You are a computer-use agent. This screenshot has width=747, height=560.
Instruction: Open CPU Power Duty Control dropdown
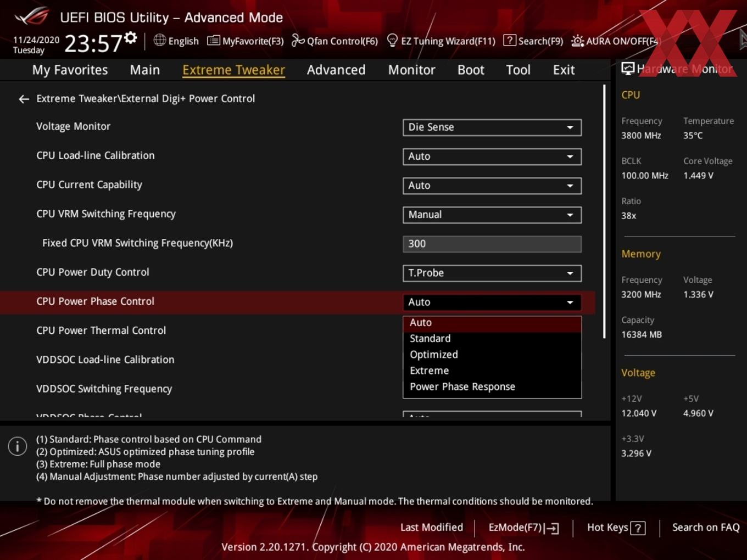click(492, 273)
